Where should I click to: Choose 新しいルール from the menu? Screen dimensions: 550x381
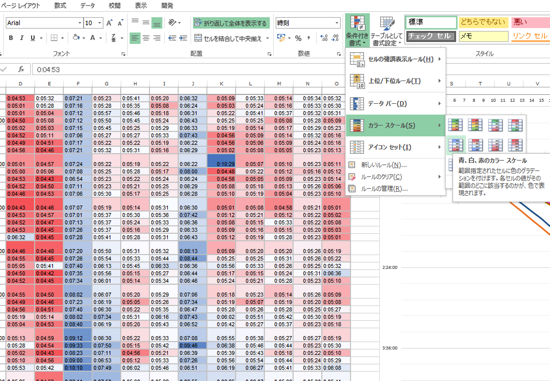pyautogui.click(x=396, y=165)
